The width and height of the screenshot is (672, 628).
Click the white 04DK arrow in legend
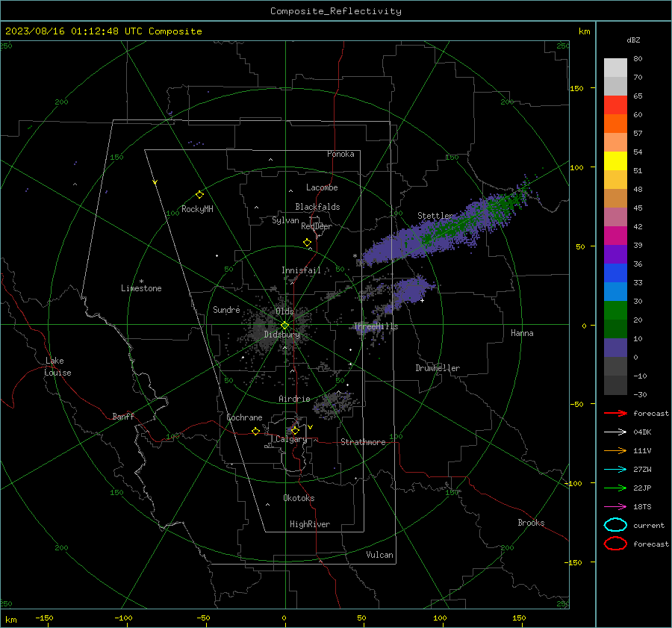615,432
